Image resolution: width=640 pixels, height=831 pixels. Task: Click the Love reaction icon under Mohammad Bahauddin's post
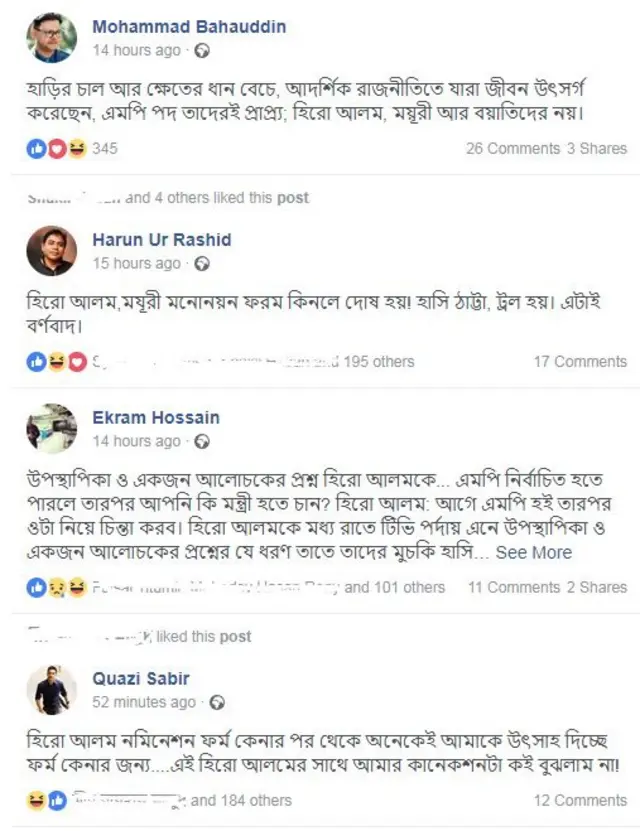click(x=57, y=147)
